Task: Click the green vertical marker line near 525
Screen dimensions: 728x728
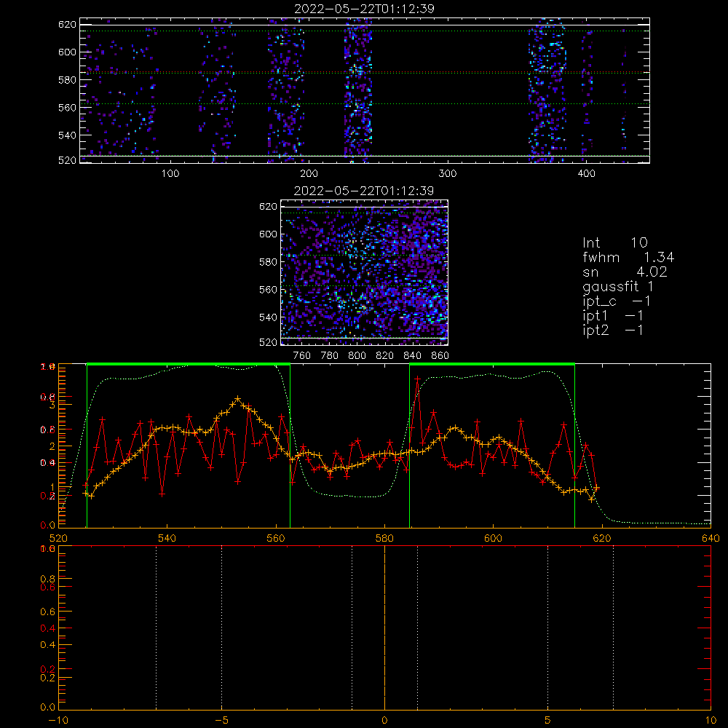Action: [87, 446]
